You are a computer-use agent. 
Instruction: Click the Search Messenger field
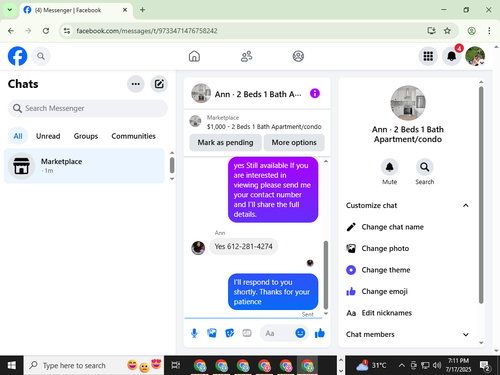coord(88,108)
